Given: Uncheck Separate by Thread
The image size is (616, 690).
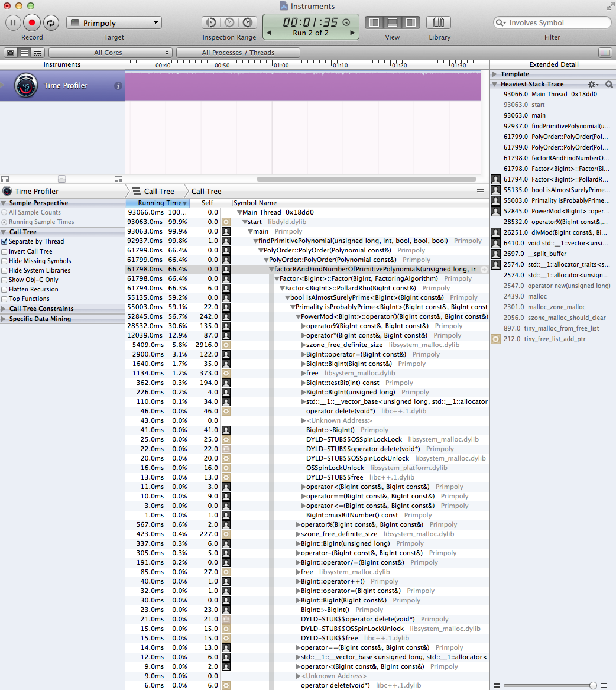Looking at the screenshot, I should click(5, 242).
